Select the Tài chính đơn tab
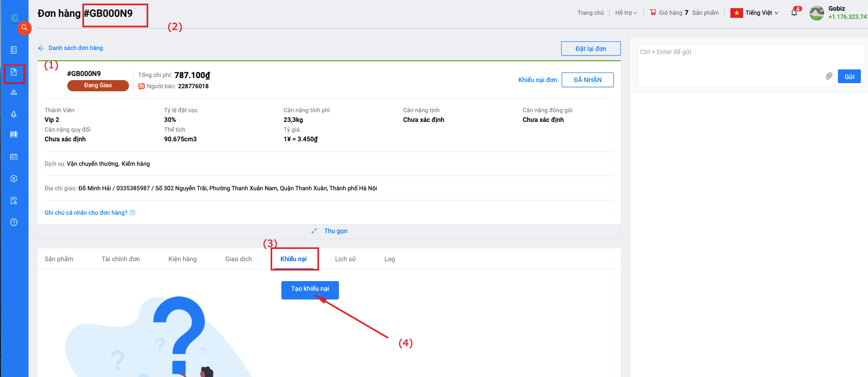The image size is (868, 377). coord(121,259)
